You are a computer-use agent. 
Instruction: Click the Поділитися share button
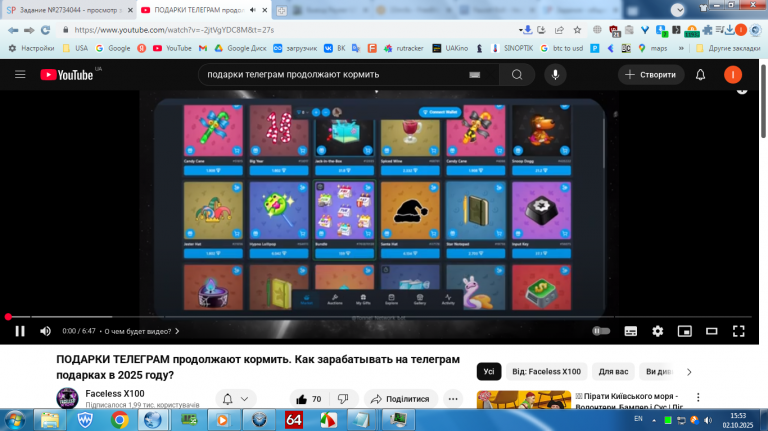(400, 399)
